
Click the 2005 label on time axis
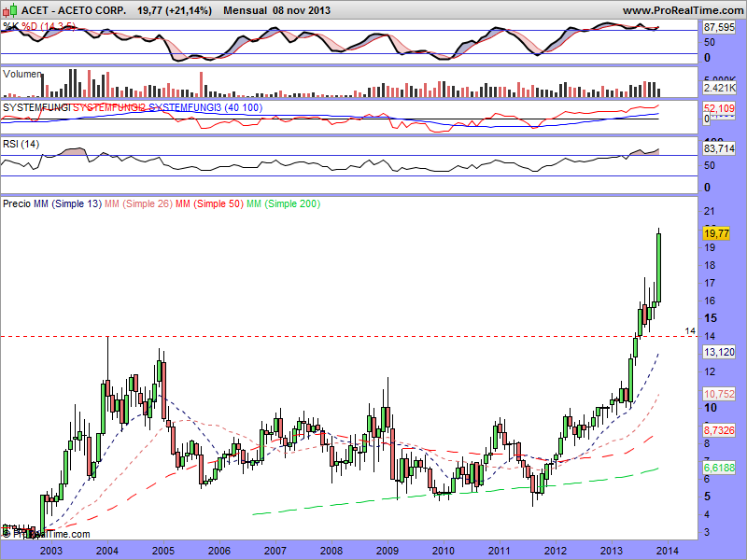(162, 551)
